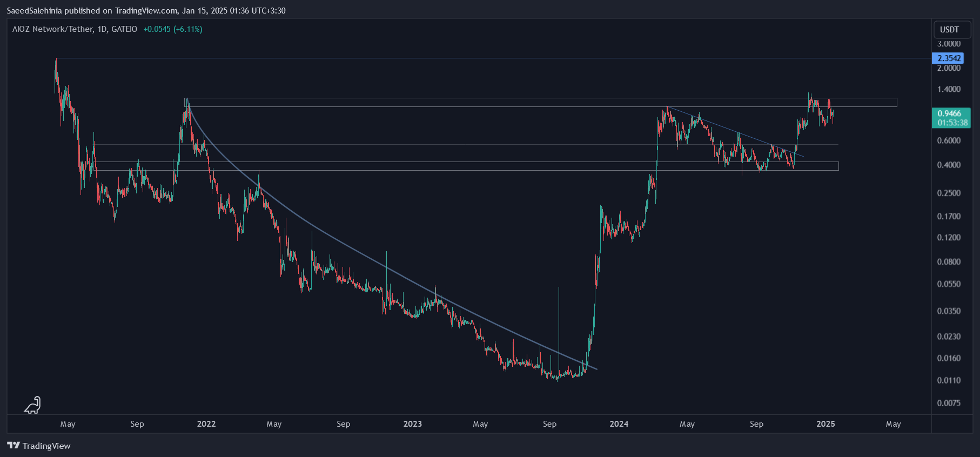This screenshot has width=980, height=457.
Task: Click the 0.1700 price axis label
Action: [x=949, y=216]
